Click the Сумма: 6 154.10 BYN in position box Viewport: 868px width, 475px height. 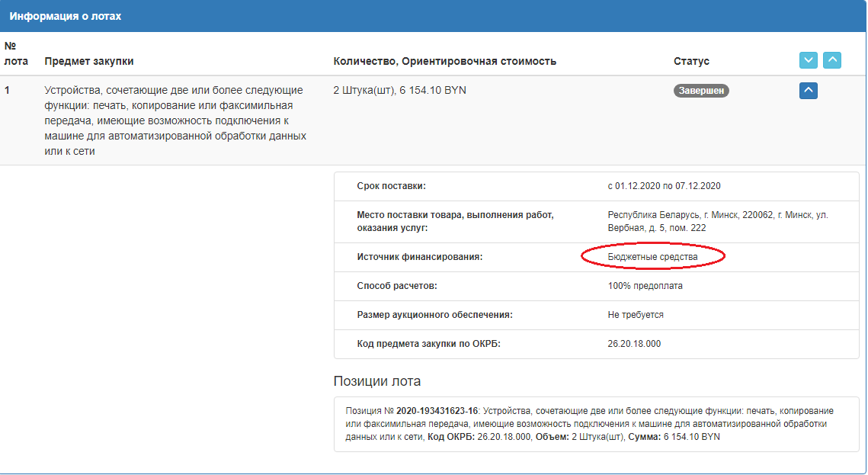[674, 437]
